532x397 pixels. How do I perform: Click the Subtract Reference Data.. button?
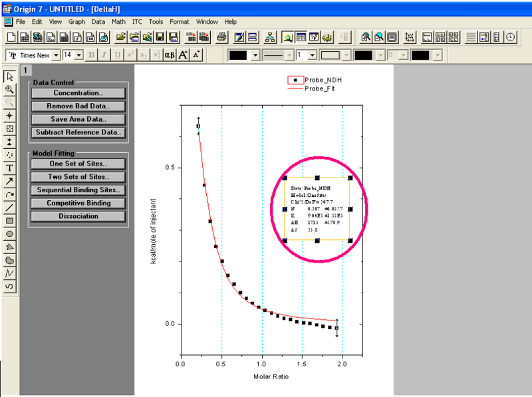pyautogui.click(x=78, y=132)
